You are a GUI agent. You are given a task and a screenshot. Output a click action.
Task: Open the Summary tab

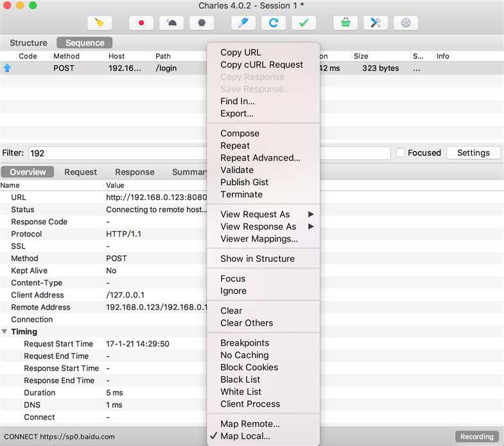(189, 172)
